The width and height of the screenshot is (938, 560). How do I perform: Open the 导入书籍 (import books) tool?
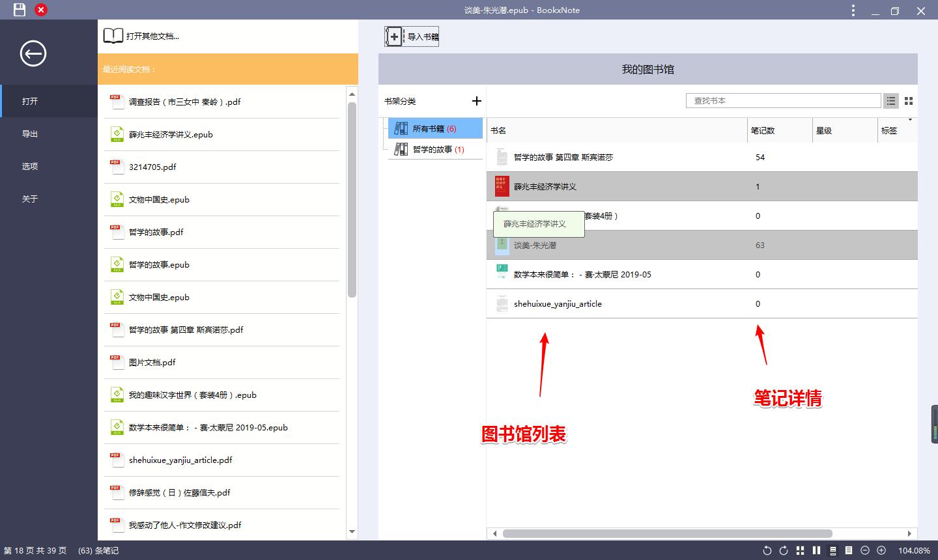click(x=412, y=36)
